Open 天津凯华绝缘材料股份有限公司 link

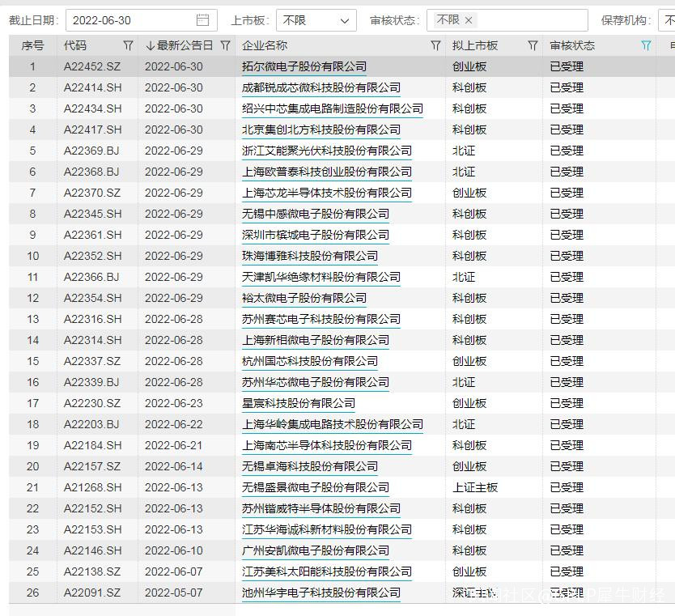coord(321,277)
